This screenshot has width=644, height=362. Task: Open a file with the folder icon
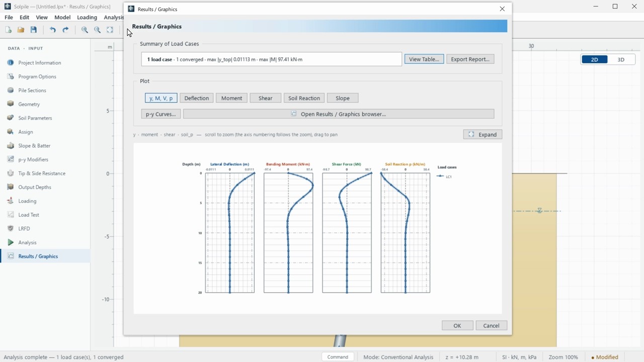coord(21,30)
